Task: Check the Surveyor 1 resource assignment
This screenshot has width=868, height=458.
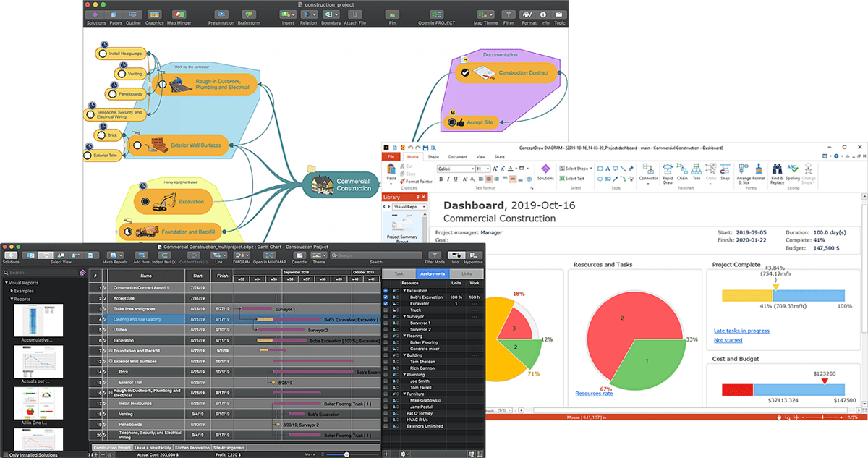Action: (386, 323)
